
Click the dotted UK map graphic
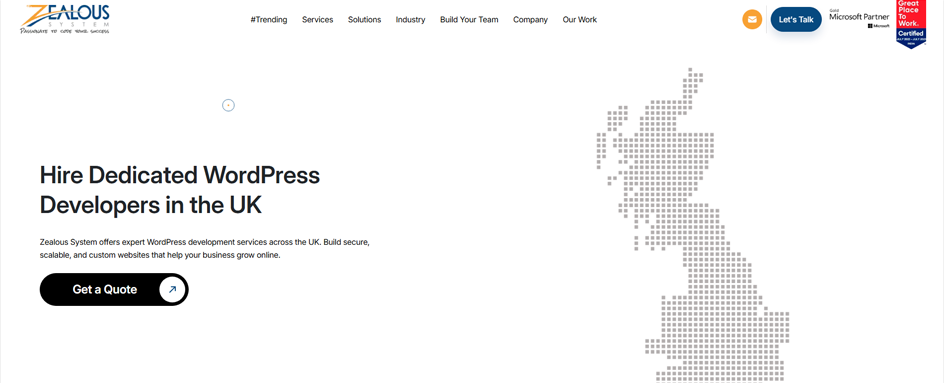pos(692,225)
